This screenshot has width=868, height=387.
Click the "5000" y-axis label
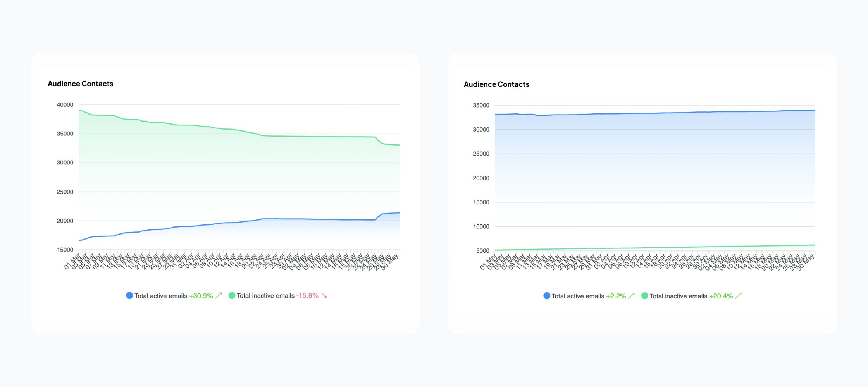483,251
